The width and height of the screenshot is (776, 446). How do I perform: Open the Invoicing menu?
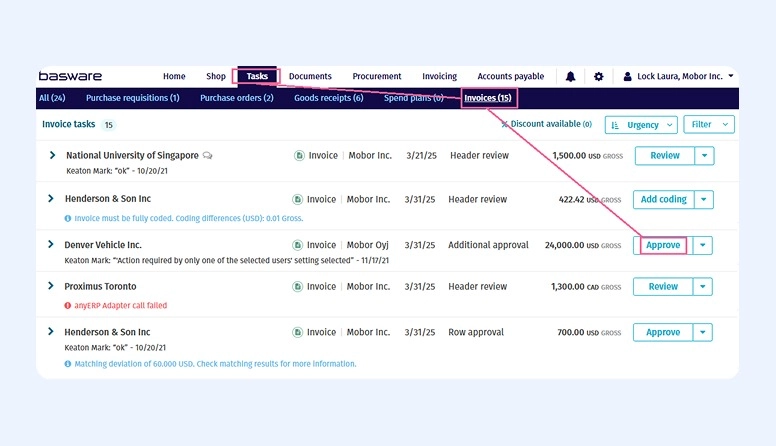coord(439,76)
